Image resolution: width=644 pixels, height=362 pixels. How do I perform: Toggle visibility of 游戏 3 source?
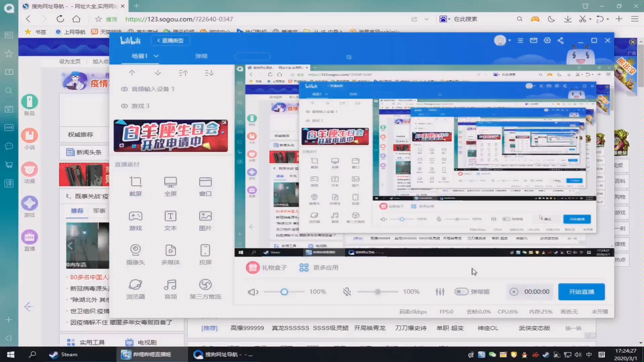[x=124, y=106]
